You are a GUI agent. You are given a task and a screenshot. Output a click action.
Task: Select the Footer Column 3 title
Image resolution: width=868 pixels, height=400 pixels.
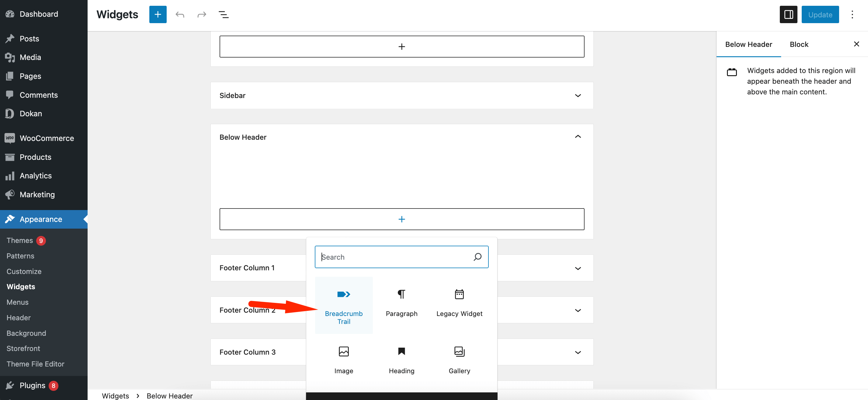pos(247,352)
